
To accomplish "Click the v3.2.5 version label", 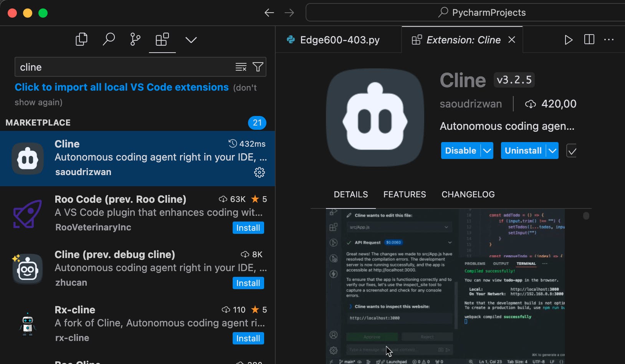I will pos(514,80).
